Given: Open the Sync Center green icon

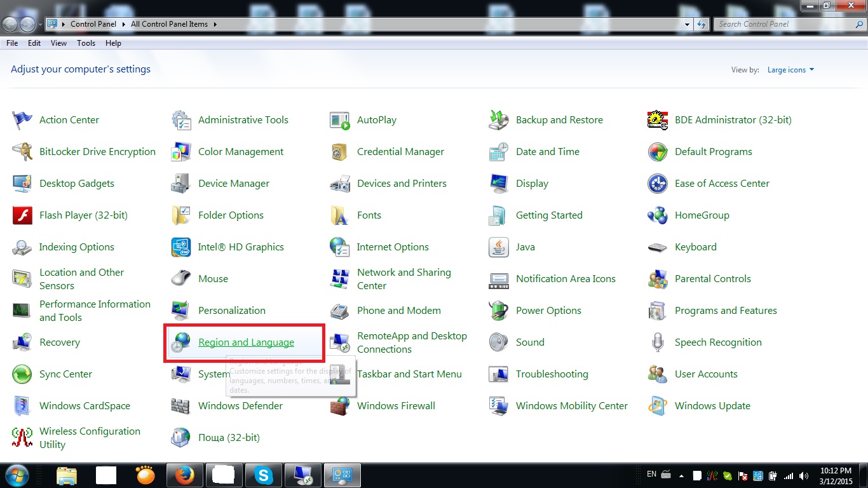Looking at the screenshot, I should pos(22,374).
